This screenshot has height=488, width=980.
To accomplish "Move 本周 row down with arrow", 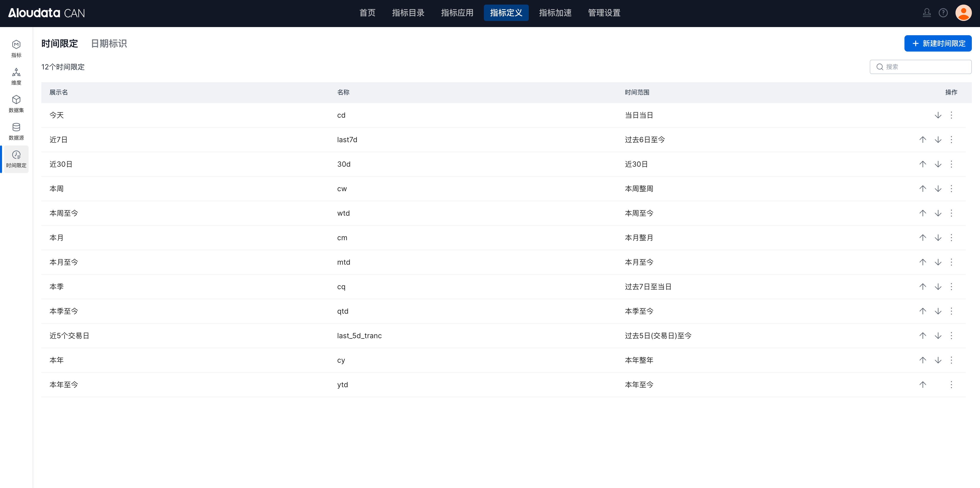I will point(938,189).
